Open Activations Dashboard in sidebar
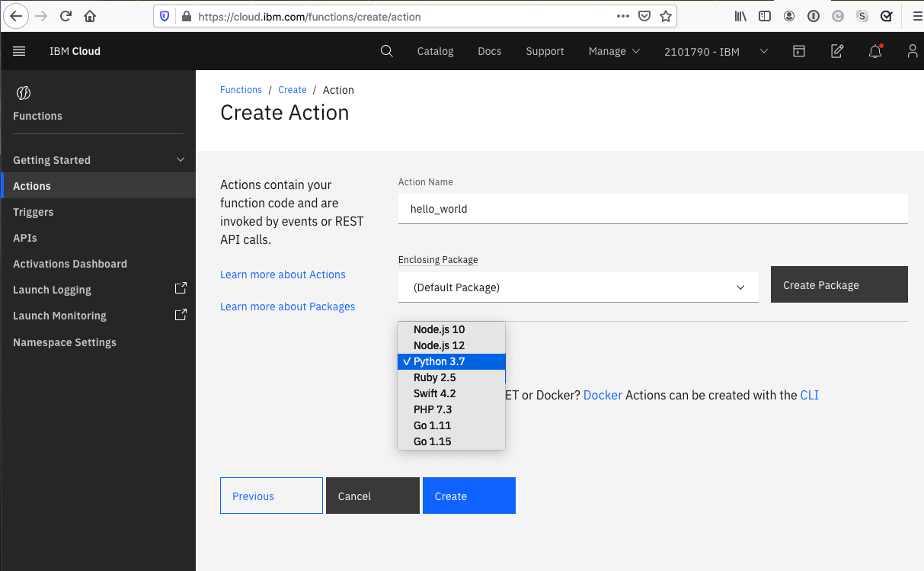This screenshot has height=571, width=924. click(98, 264)
